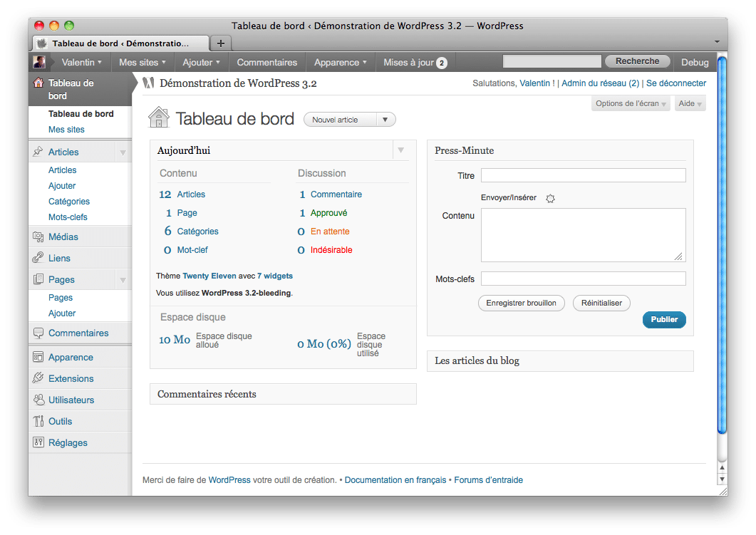756x535 pixels.
Task: Open the Admin du réseau (2) link
Action: [x=600, y=83]
